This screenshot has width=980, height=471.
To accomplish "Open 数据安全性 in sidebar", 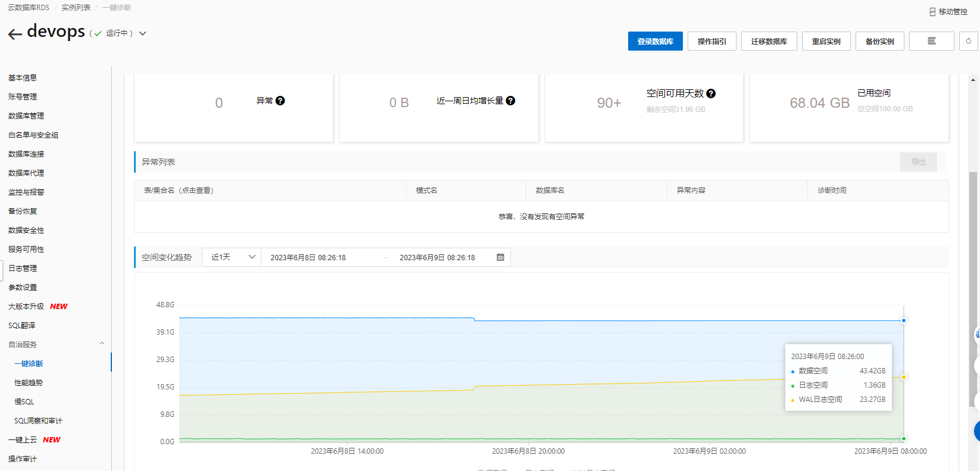I will 26,230.
